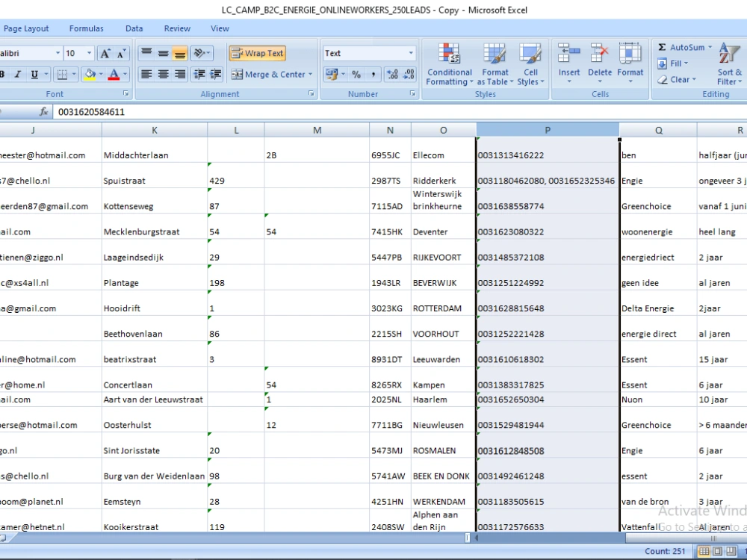The image size is (747, 560).
Task: Apply accounting number format
Action: click(x=331, y=74)
